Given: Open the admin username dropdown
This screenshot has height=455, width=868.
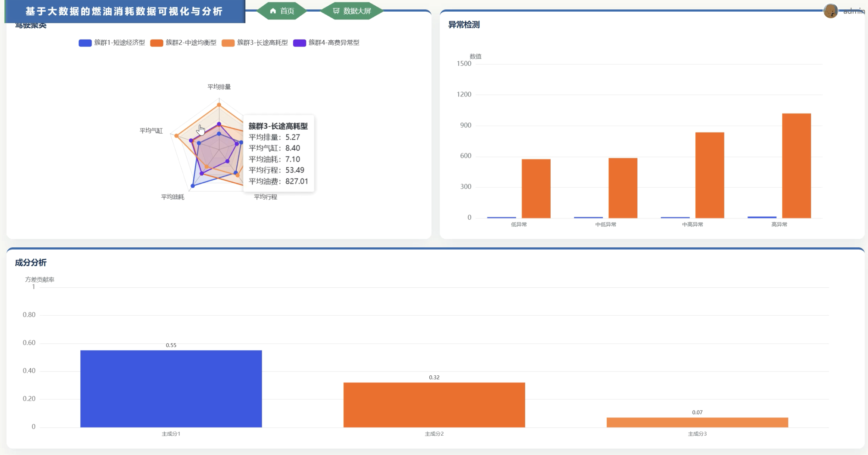Looking at the screenshot, I should (854, 11).
